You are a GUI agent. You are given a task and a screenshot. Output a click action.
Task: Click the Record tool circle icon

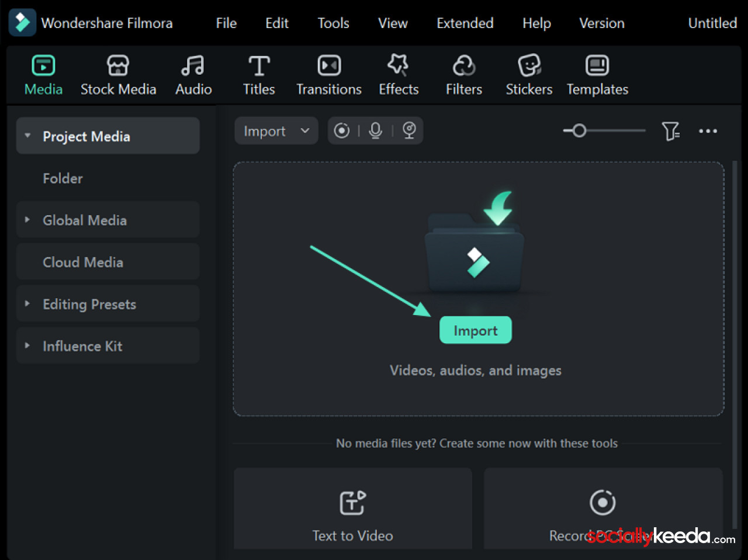[x=602, y=502]
